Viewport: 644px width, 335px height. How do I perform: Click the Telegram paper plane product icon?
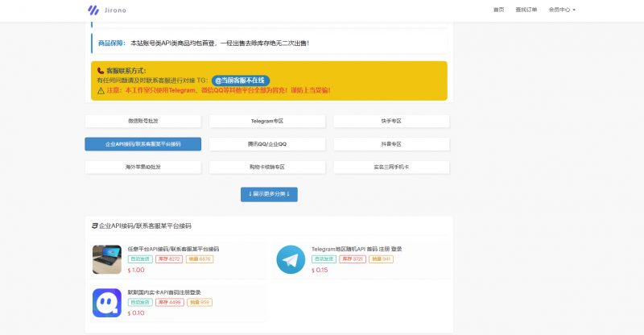pos(291,259)
